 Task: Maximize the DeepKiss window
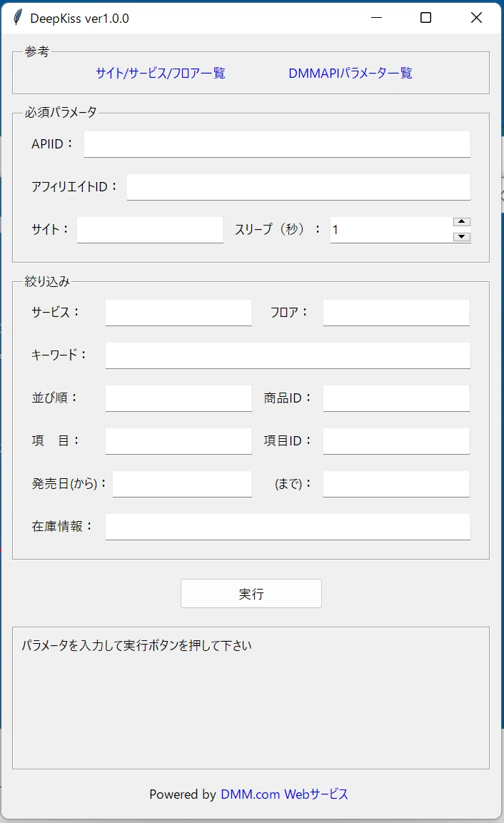point(425,18)
